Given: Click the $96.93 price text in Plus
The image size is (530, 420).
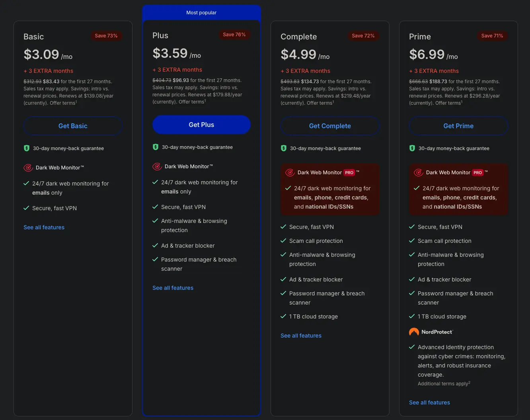Looking at the screenshot, I should coord(181,80).
